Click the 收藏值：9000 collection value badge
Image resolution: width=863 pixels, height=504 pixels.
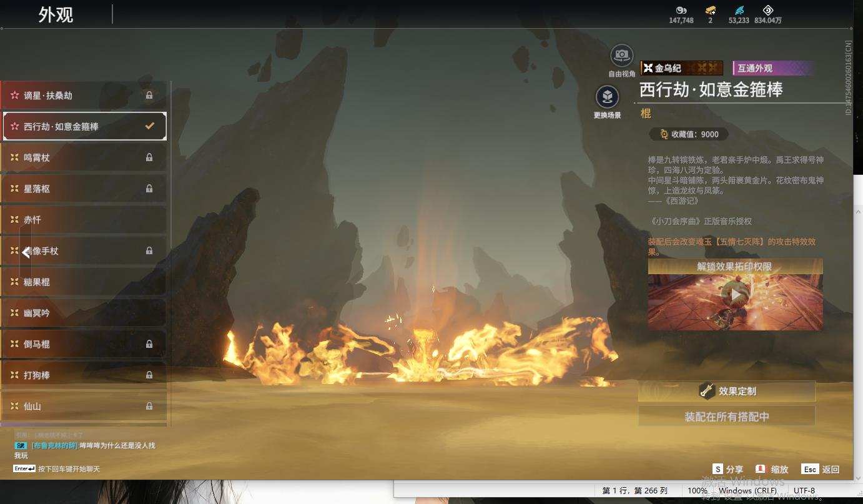[689, 134]
